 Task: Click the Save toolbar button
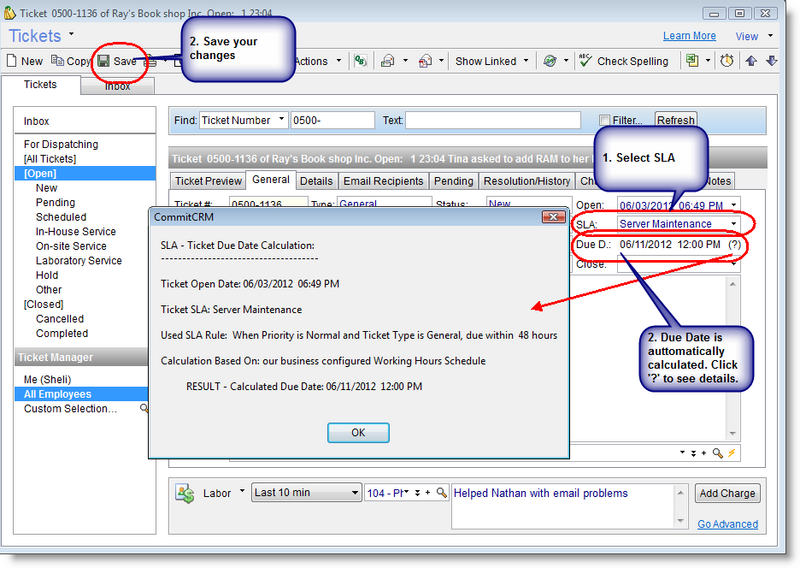(x=117, y=61)
